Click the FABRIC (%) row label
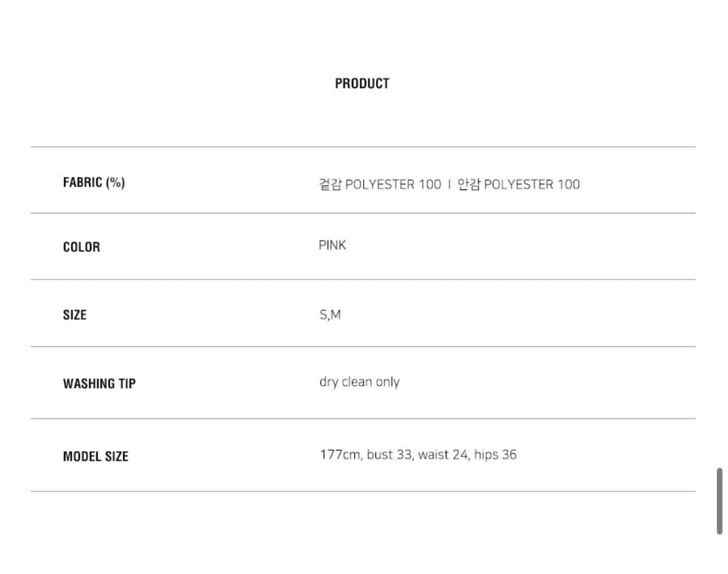Image resolution: width=728 pixels, height=574 pixels. [94, 182]
